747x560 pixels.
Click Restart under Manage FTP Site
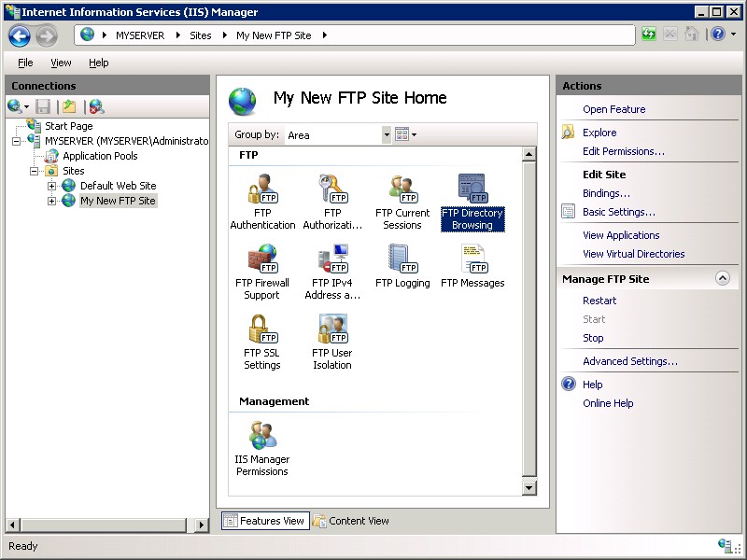599,301
